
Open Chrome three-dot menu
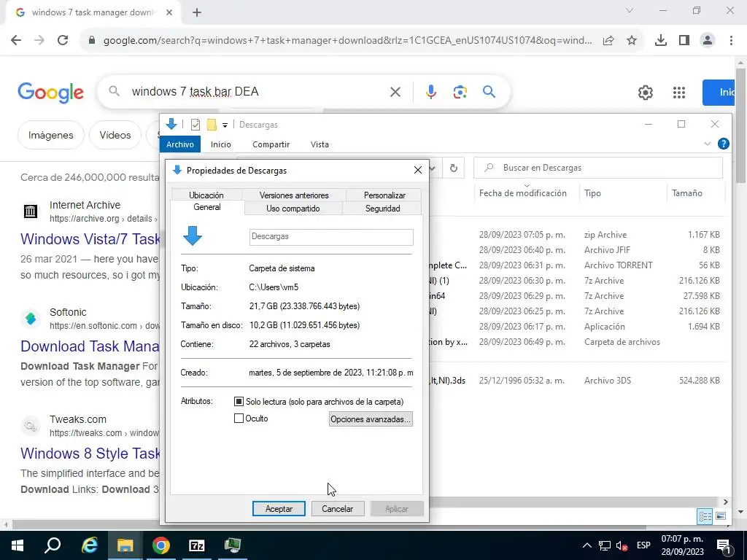pyautogui.click(x=731, y=41)
